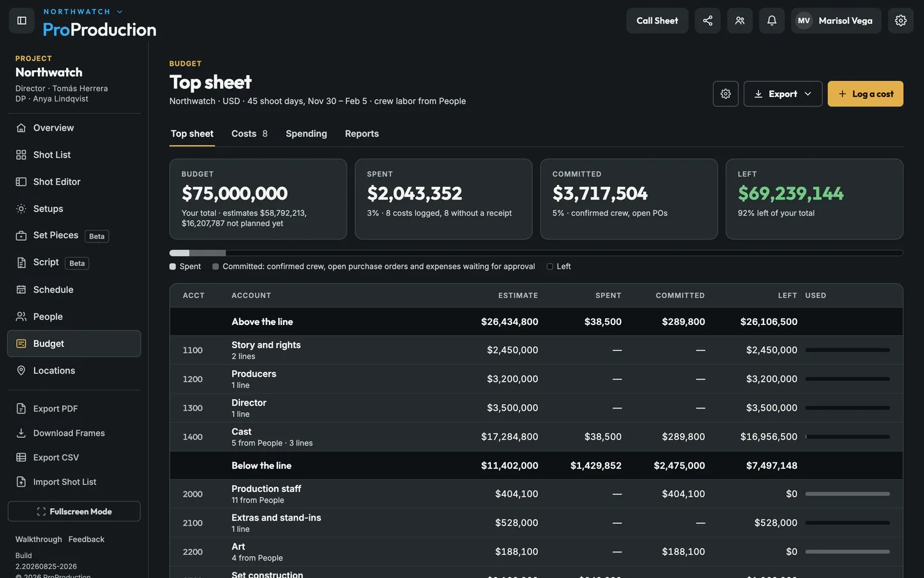Open team members icon in header
The image size is (924, 578).
[x=740, y=21]
